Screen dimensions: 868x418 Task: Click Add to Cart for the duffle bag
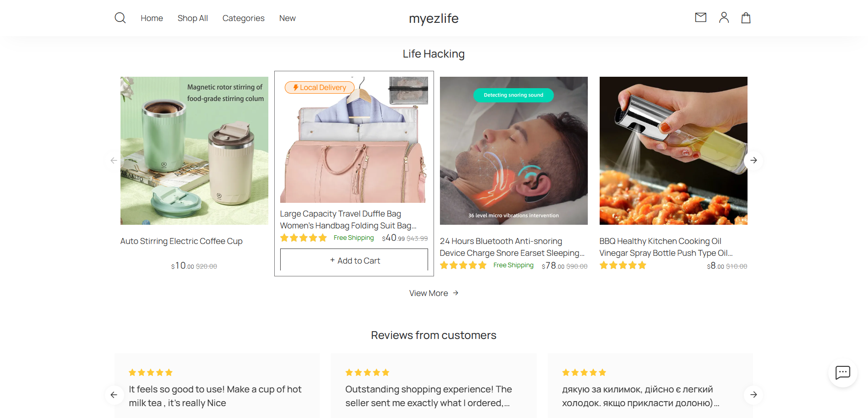point(354,260)
